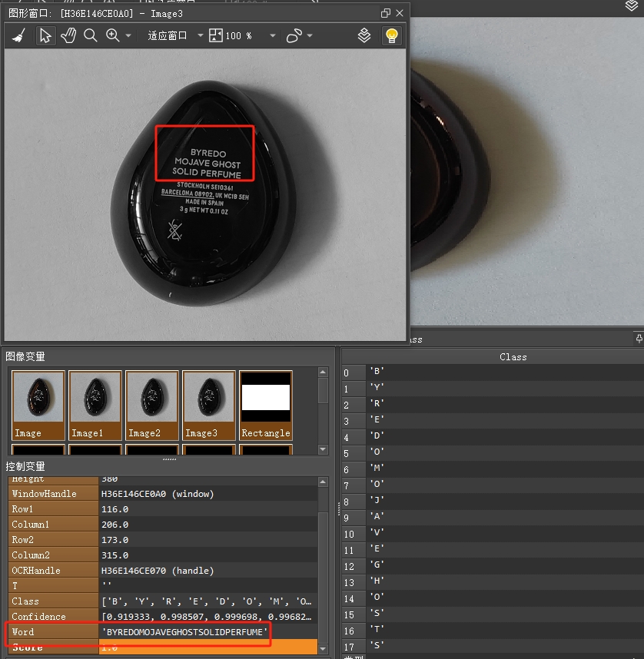Select the Image3 variable thumbnail
The image size is (644, 659).
click(x=208, y=405)
